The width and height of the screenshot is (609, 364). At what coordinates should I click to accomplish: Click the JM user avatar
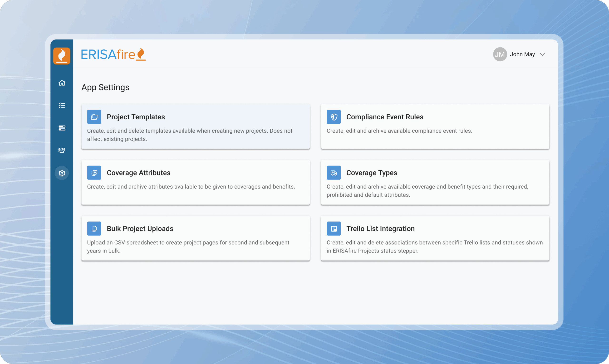(500, 54)
